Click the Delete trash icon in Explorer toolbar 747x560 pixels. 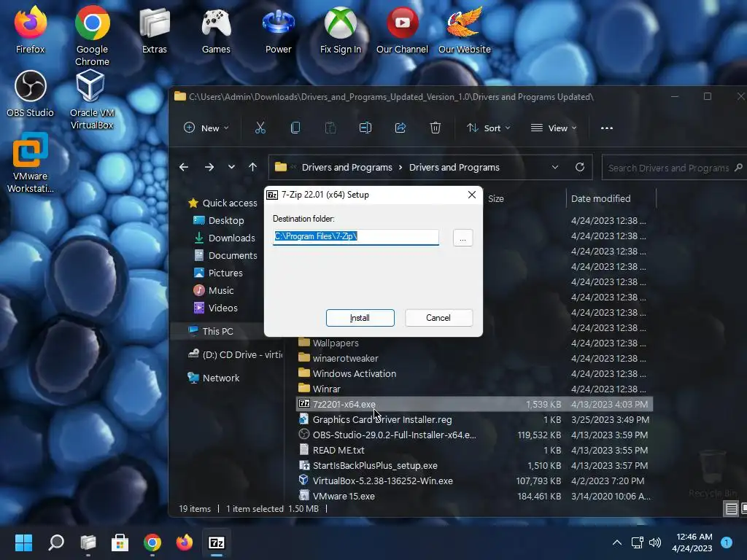[x=436, y=128]
